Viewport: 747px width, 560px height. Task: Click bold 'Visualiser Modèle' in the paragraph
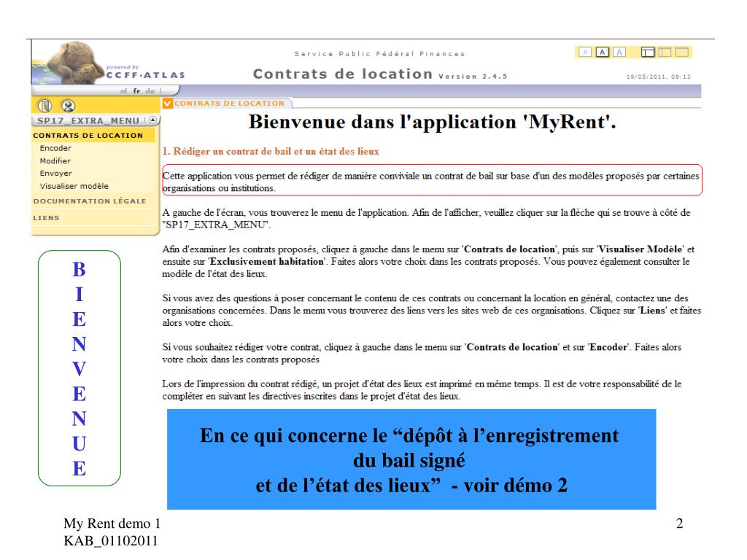(x=640, y=249)
